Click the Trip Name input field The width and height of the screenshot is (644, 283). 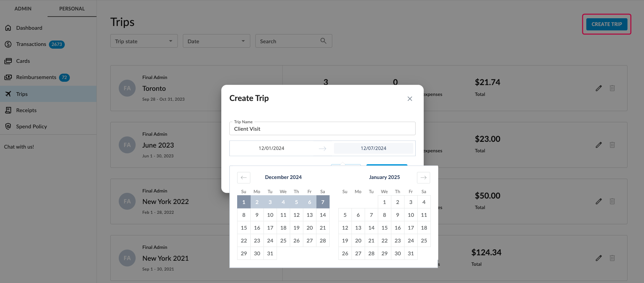322,129
